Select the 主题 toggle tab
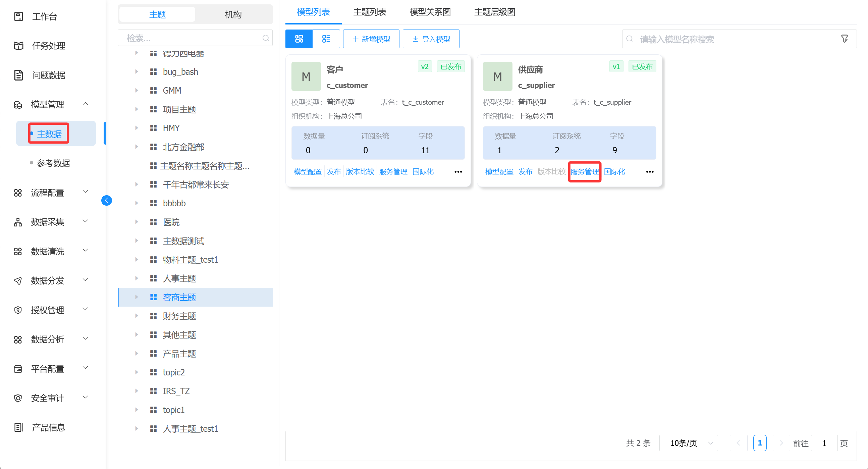868x469 pixels. pyautogui.click(x=157, y=14)
